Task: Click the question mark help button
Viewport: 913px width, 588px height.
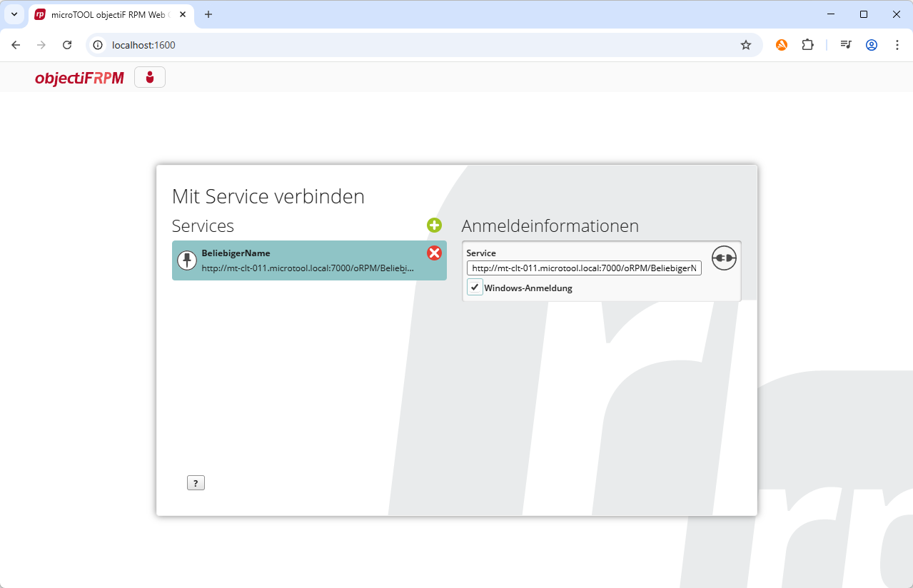Action: [196, 483]
